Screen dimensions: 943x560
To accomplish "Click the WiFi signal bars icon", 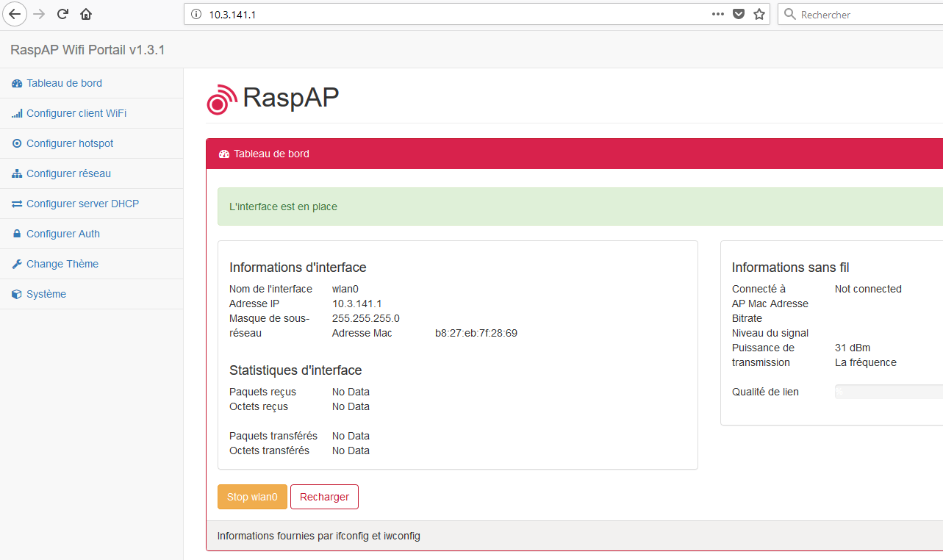I will 17,113.
